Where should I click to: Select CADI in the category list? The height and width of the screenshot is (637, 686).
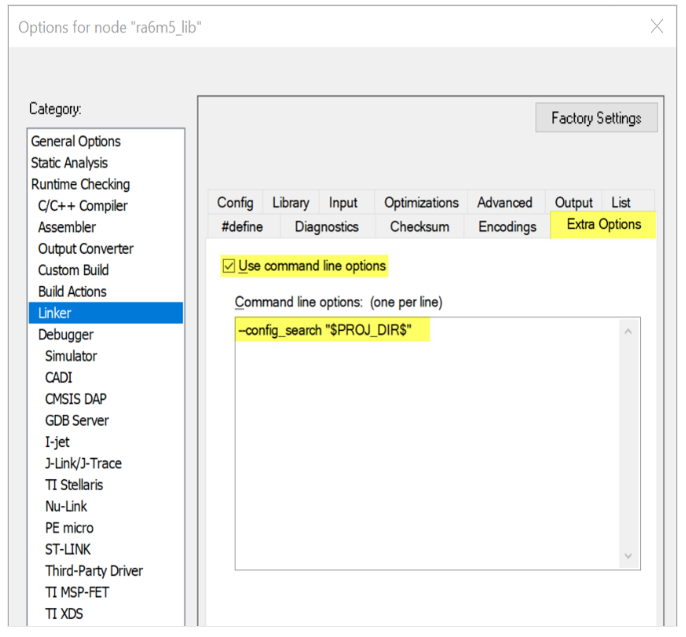[x=59, y=377]
